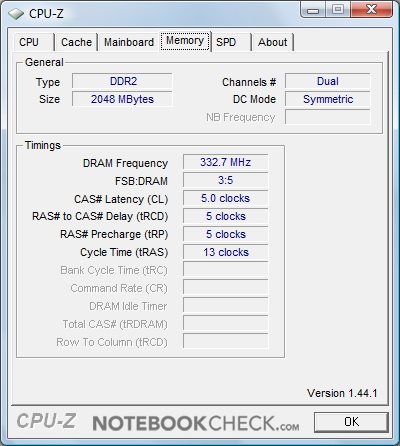Click the 'NB Frequency' label

(241, 117)
